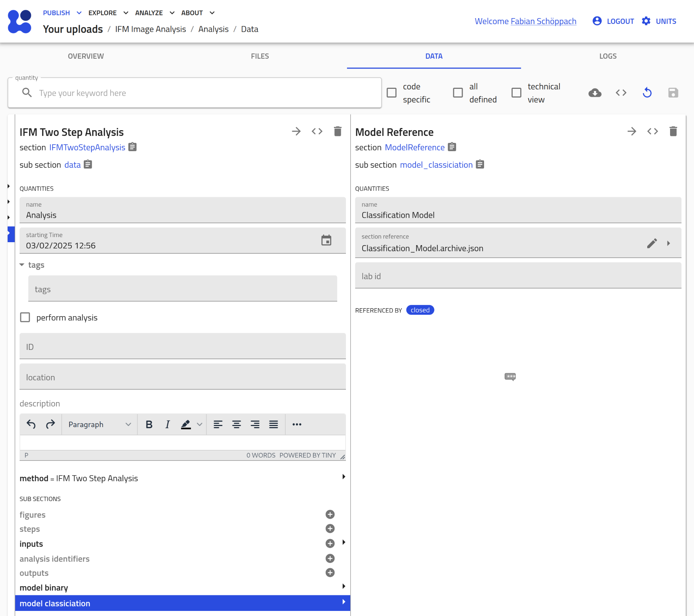Switch to the FILES tab
This screenshot has height=616, width=694.
point(260,56)
